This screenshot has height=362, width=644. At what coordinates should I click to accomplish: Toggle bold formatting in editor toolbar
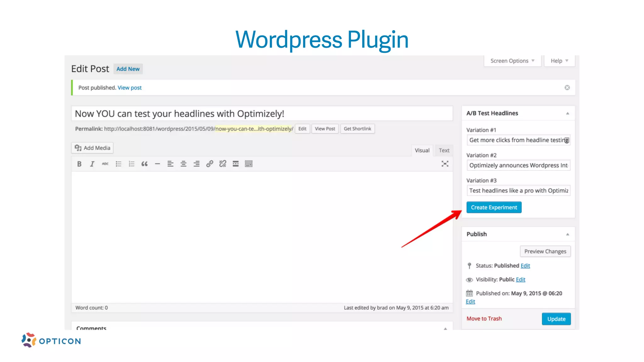click(x=79, y=164)
